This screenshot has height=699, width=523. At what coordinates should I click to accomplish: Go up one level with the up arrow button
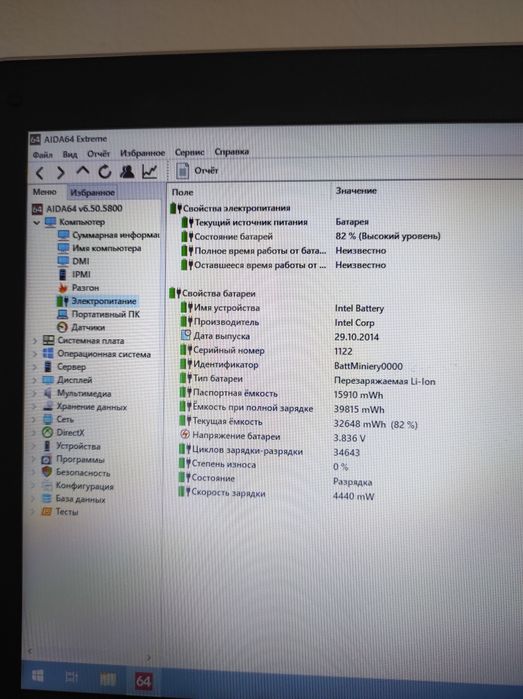pyautogui.click(x=82, y=171)
